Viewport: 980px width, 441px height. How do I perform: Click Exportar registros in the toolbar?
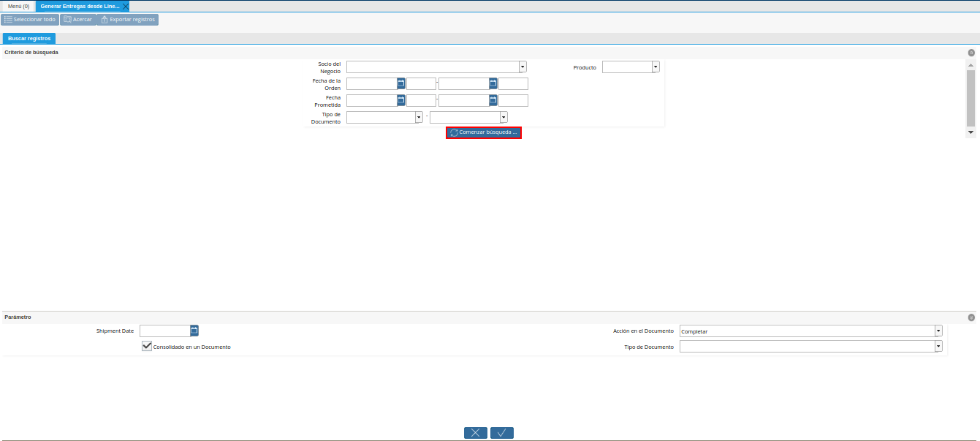click(x=128, y=20)
